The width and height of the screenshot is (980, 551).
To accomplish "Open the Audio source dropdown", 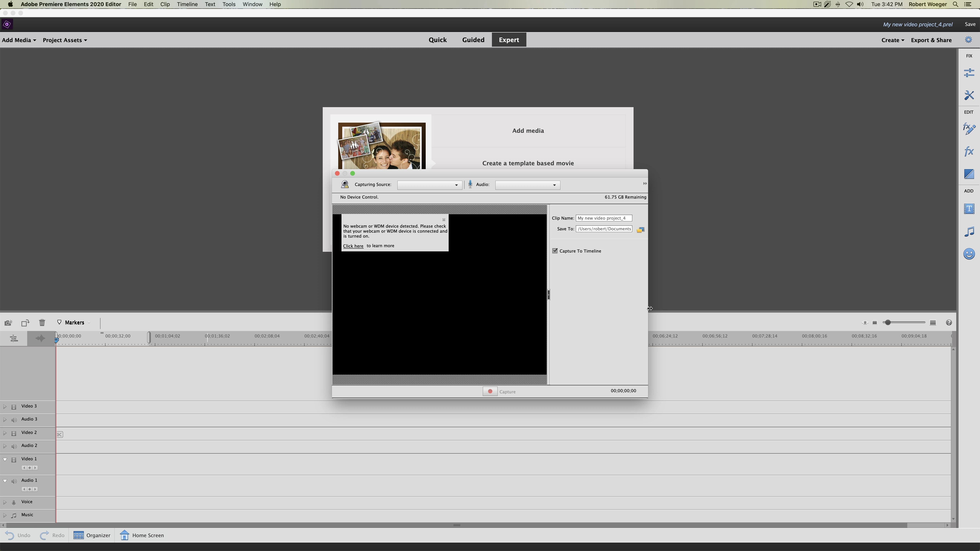I will (x=527, y=185).
